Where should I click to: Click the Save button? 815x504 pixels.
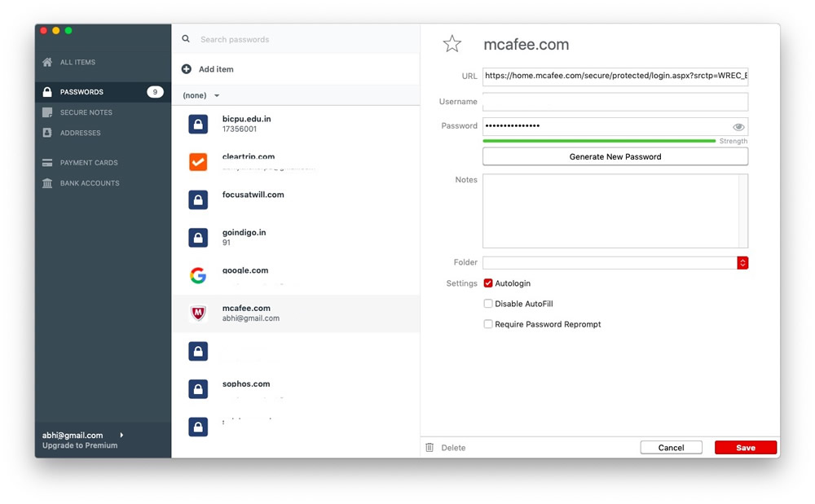click(x=746, y=448)
